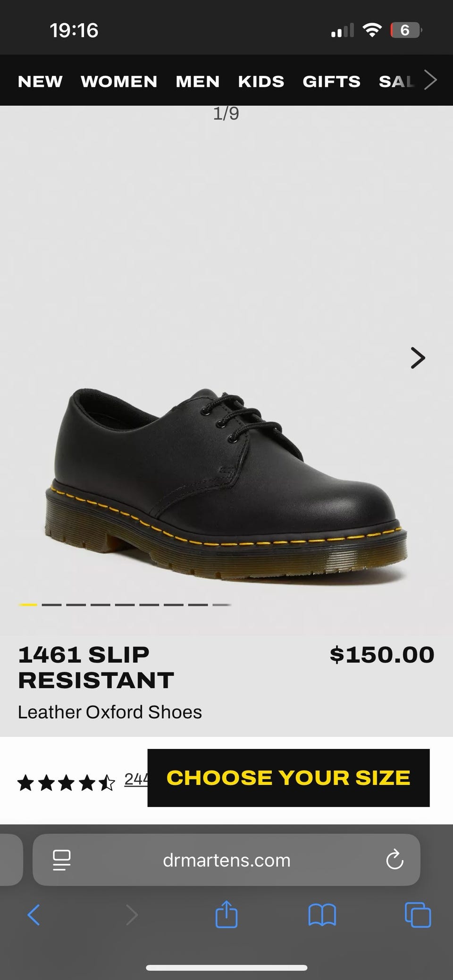Image resolution: width=453 pixels, height=980 pixels.
Task: Open Safari tabs overview icon
Action: click(x=418, y=915)
